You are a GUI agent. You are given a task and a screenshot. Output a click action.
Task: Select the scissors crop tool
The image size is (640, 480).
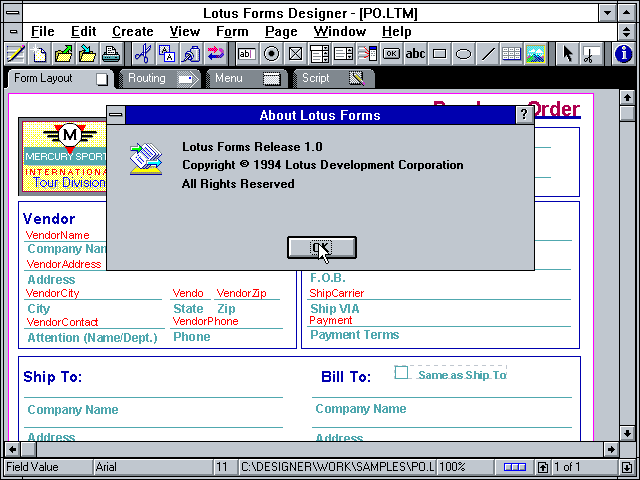coord(591,54)
